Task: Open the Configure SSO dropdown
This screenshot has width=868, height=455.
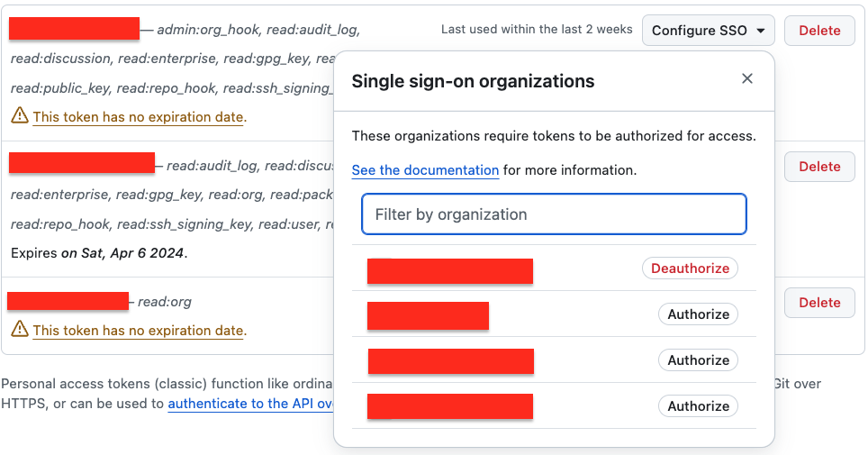Action: point(708,31)
